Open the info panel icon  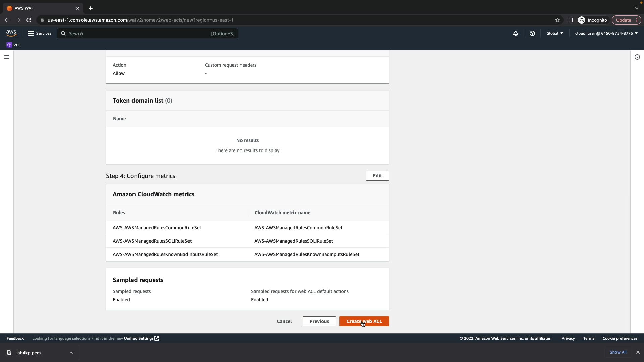[x=637, y=57]
